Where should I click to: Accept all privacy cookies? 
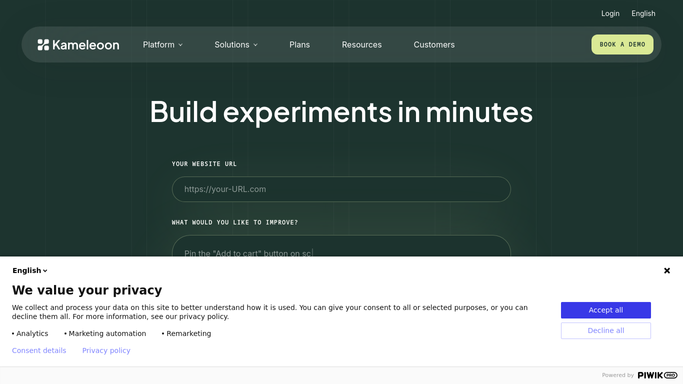(605, 310)
